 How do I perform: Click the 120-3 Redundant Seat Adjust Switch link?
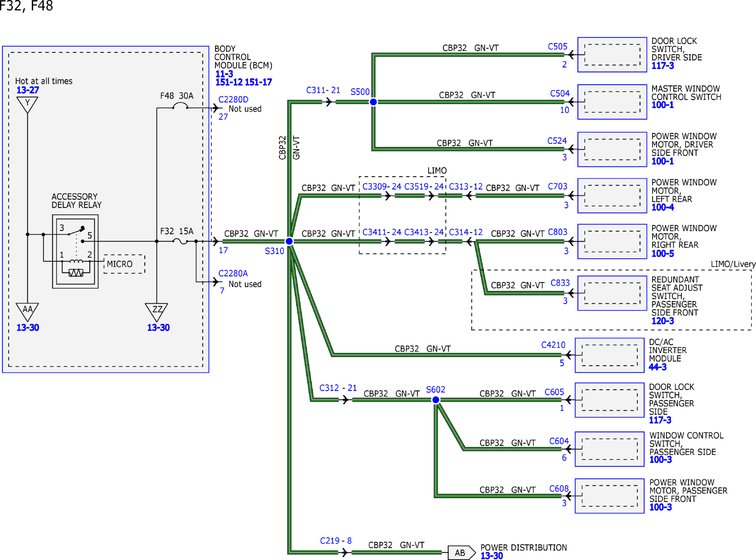pyautogui.click(x=663, y=321)
